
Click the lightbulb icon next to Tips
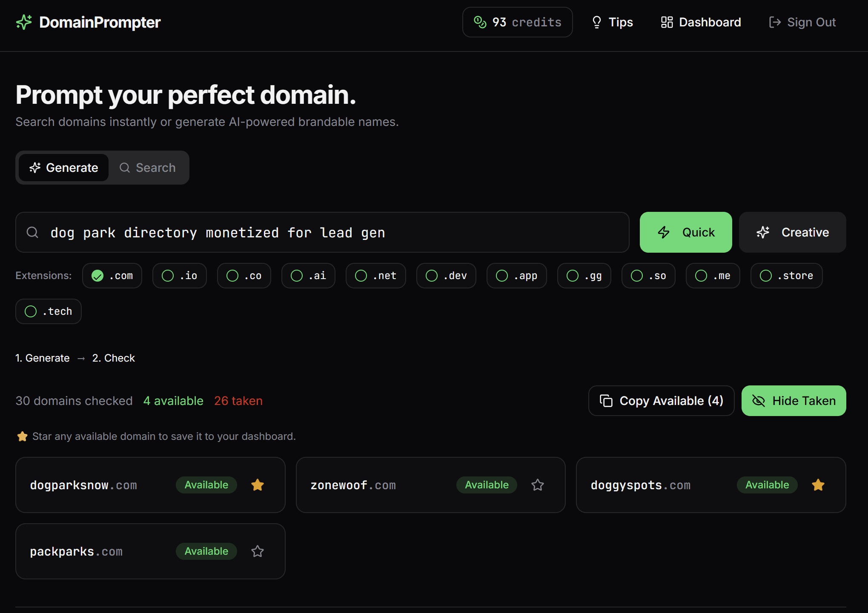[596, 22]
